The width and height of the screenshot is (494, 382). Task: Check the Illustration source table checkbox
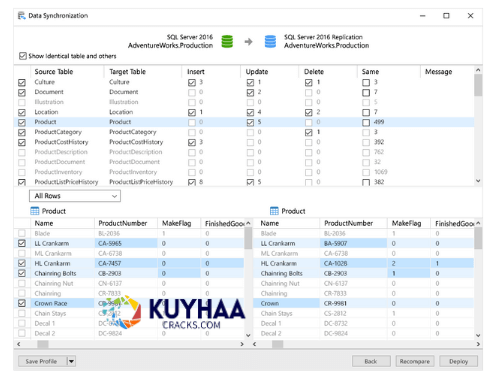[22, 102]
